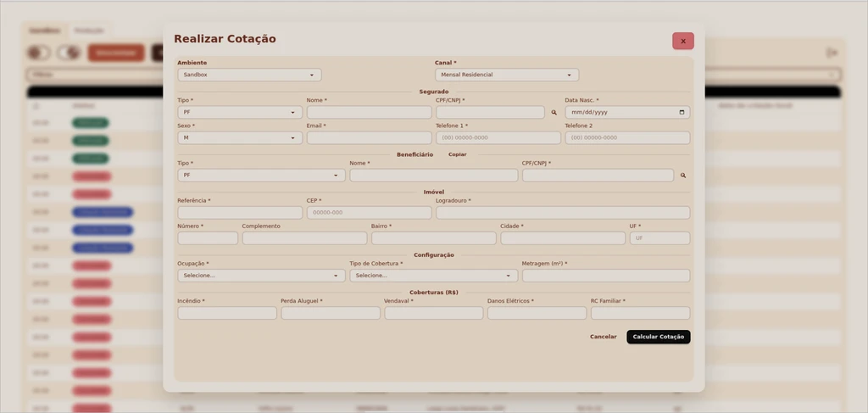868x413 pixels.
Task: Click the Referência input field
Action: coord(240,213)
